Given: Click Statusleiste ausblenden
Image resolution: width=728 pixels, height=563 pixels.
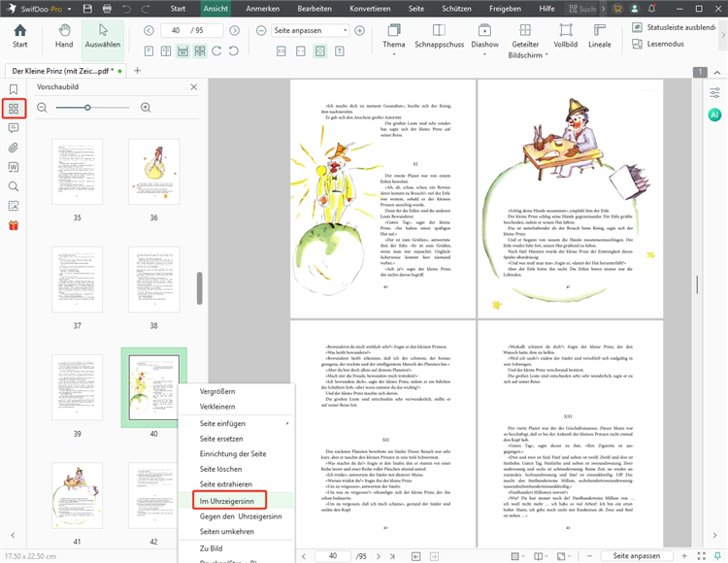Looking at the screenshot, I should tap(674, 27).
